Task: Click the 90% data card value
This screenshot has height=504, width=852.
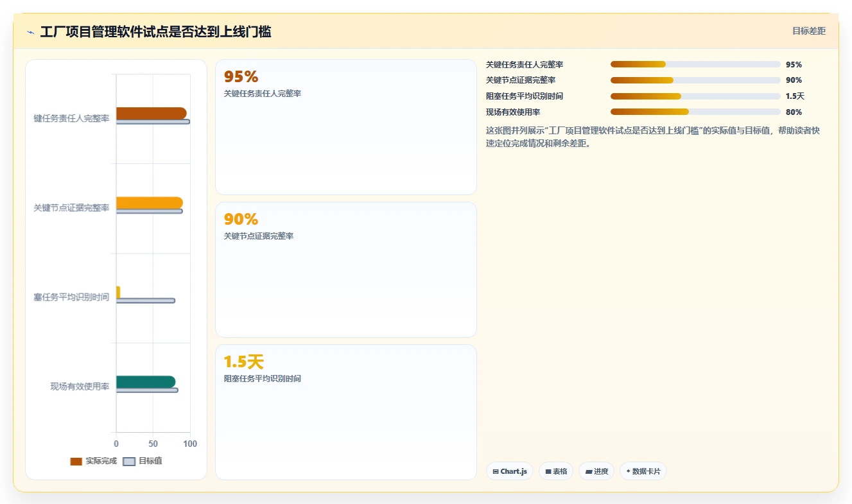Action: [241, 220]
